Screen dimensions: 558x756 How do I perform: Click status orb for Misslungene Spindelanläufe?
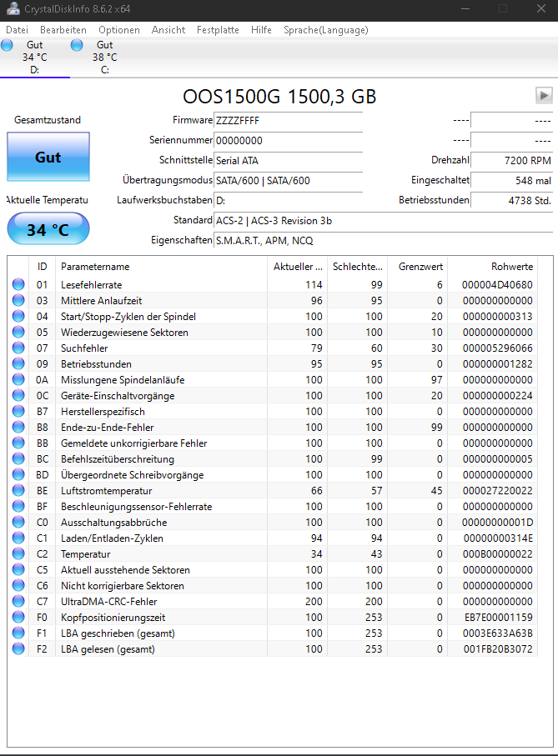[x=18, y=379]
